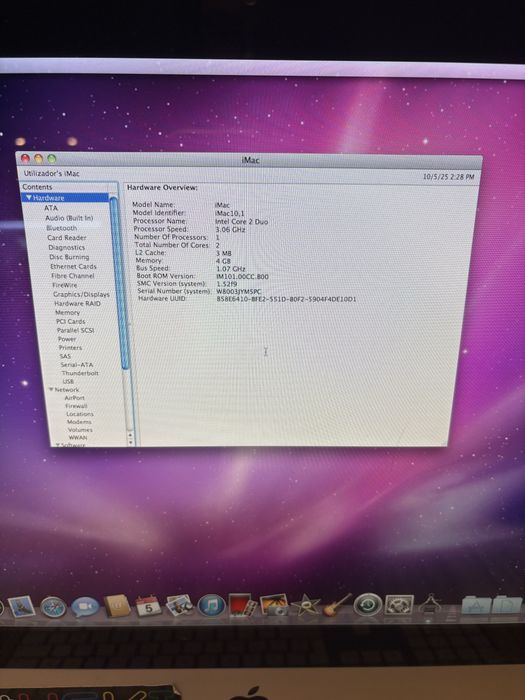Show Memory details in sidebar
525x700 pixels.
coord(67,312)
